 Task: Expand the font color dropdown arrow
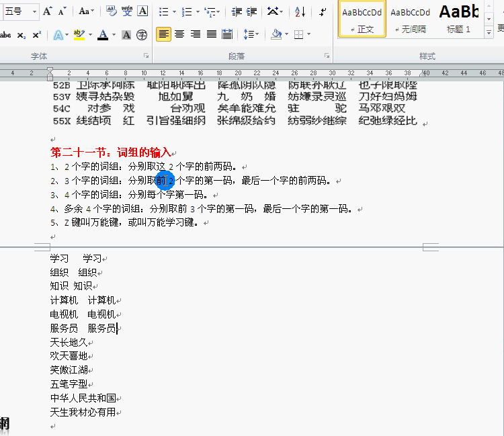tap(114, 35)
